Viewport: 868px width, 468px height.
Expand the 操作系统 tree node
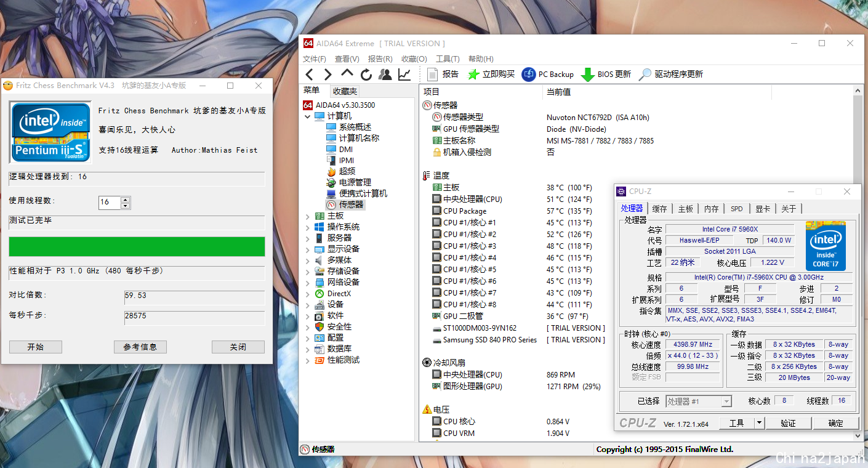click(308, 227)
